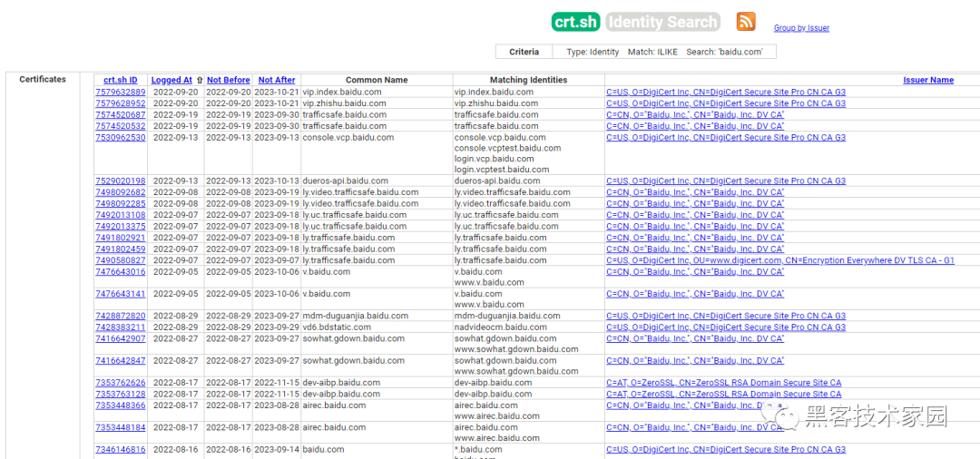The image size is (980, 459).
Task: Open certificate ID 7574520532
Action: (x=121, y=126)
